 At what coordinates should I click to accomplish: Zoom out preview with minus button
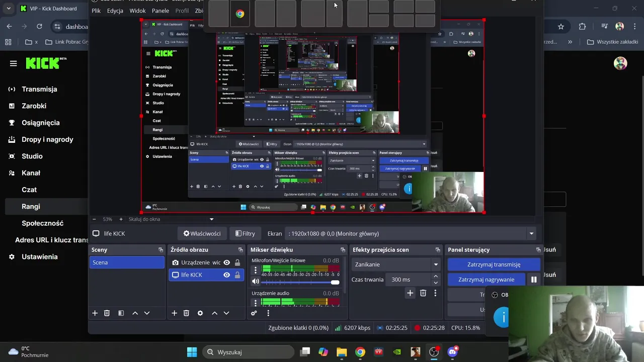pyautogui.click(x=94, y=219)
